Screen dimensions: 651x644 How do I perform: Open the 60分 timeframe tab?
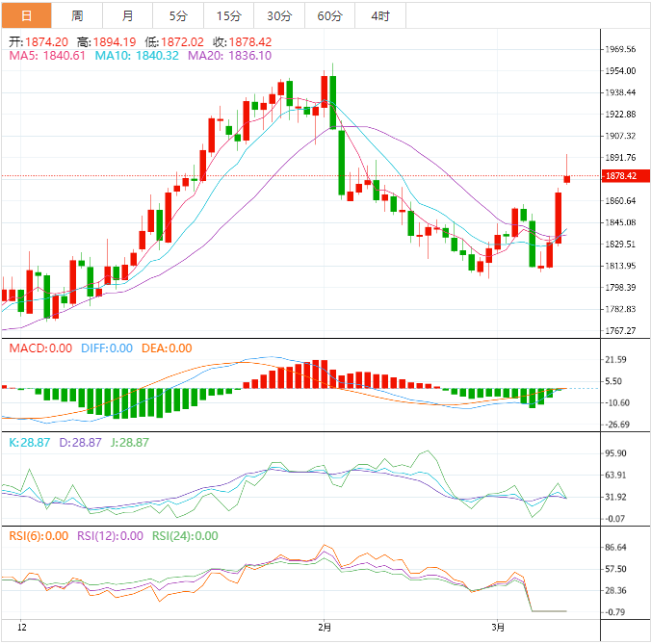(329, 16)
